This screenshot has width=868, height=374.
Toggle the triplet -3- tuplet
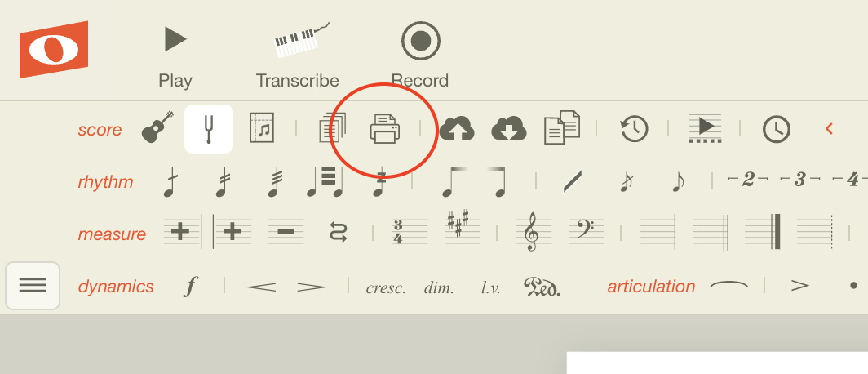tap(799, 180)
